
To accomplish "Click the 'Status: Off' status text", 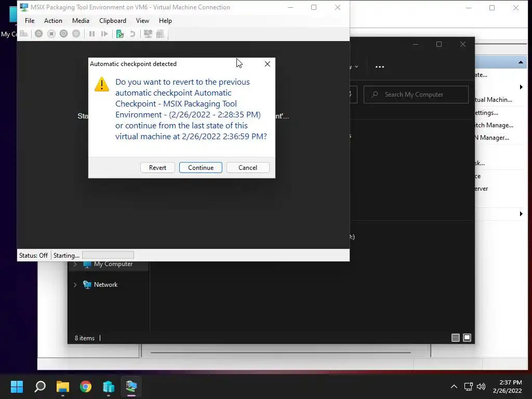I will 33,256.
